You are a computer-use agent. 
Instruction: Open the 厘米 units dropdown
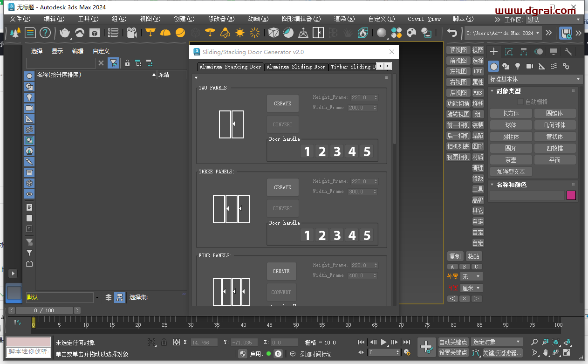471,288
